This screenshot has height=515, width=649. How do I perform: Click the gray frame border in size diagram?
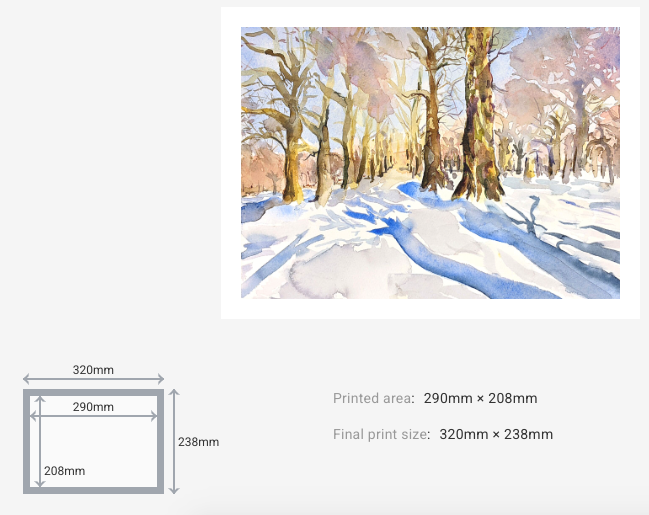point(93,489)
